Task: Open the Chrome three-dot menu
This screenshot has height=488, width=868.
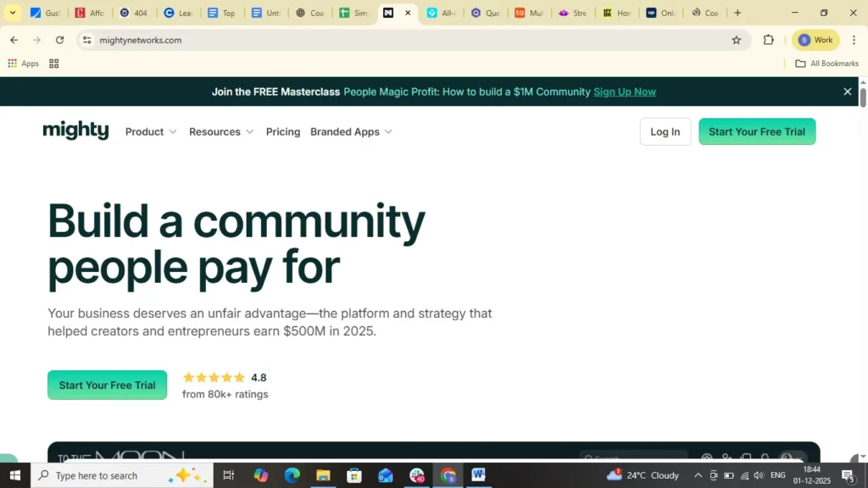Action: [x=854, y=40]
